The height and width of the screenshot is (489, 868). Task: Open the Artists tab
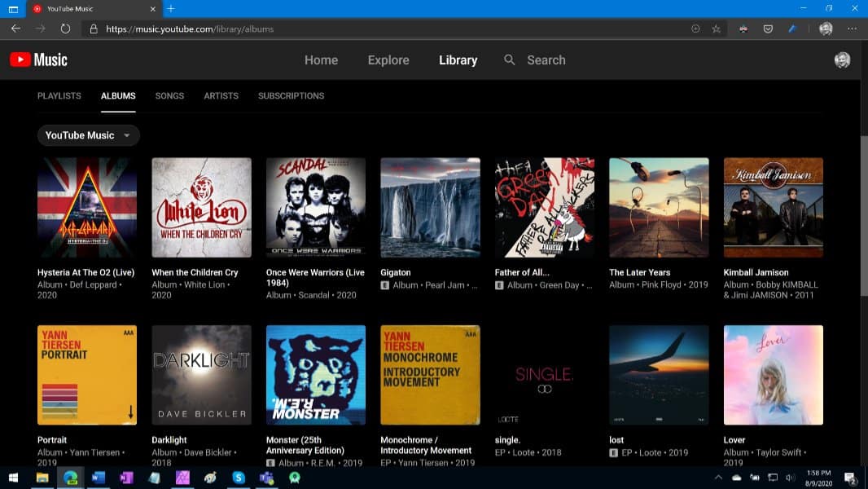(221, 96)
